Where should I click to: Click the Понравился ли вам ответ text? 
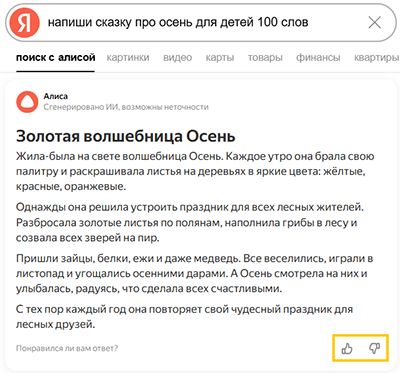point(67,348)
